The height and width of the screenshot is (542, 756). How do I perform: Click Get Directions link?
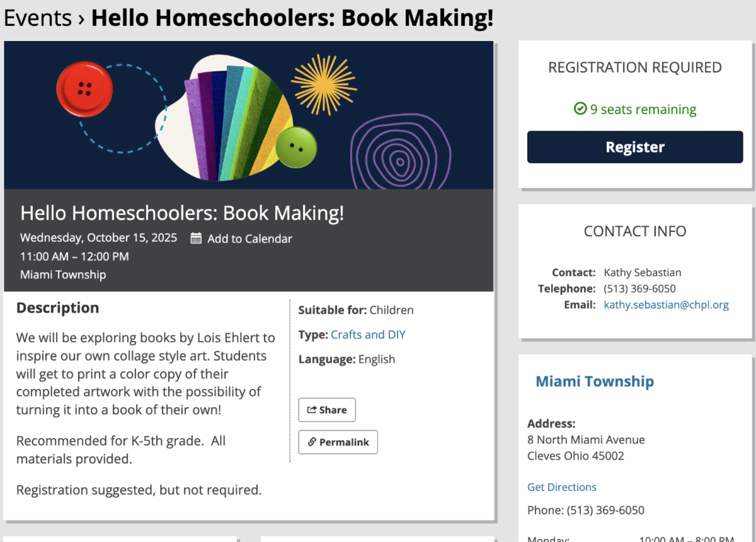pos(561,487)
